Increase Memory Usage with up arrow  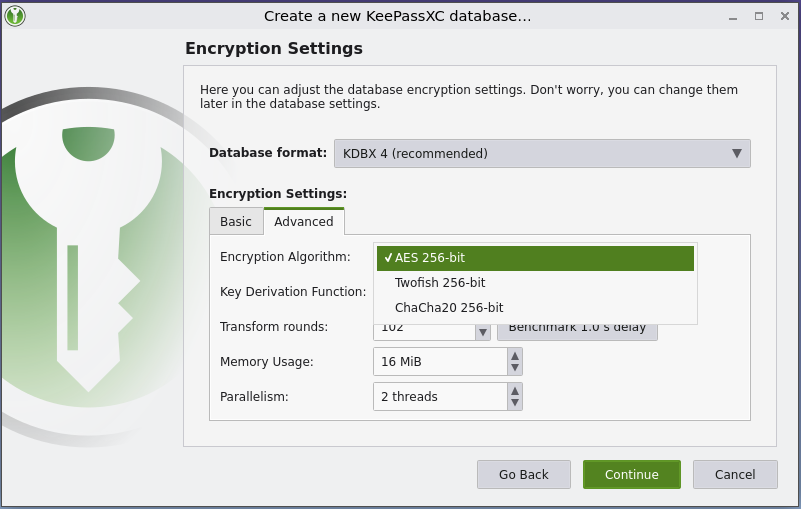click(515, 355)
